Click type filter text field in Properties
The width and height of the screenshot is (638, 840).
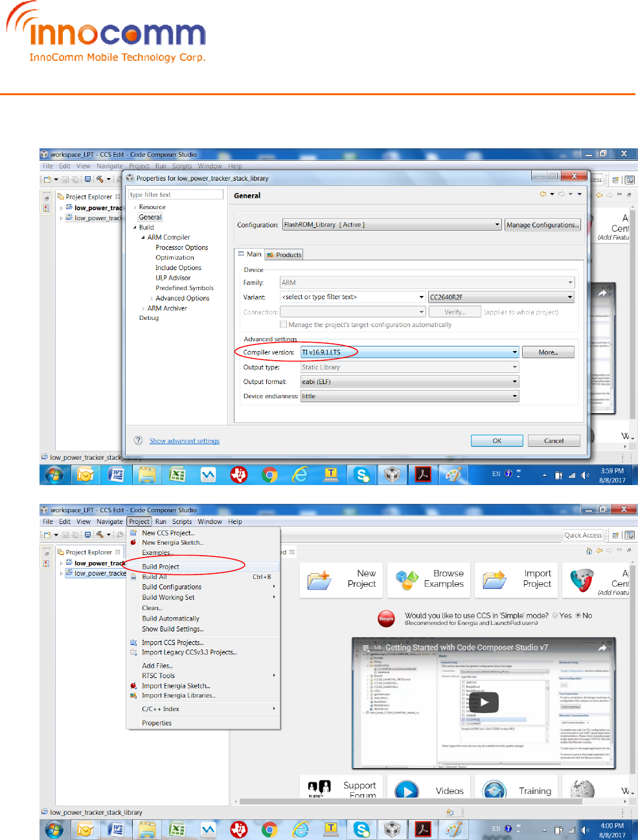(x=176, y=194)
